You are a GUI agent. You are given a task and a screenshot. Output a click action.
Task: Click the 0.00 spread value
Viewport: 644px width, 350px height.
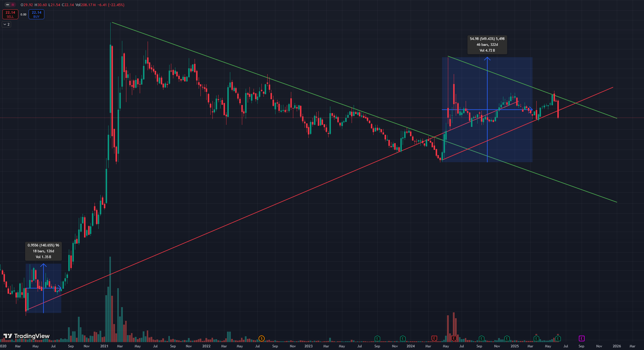pos(23,15)
